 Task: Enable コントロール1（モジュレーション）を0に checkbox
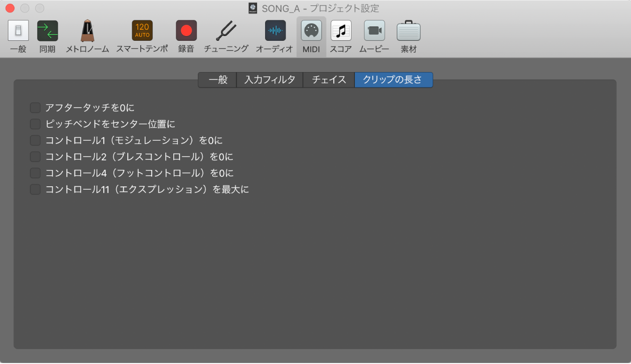[x=35, y=140]
